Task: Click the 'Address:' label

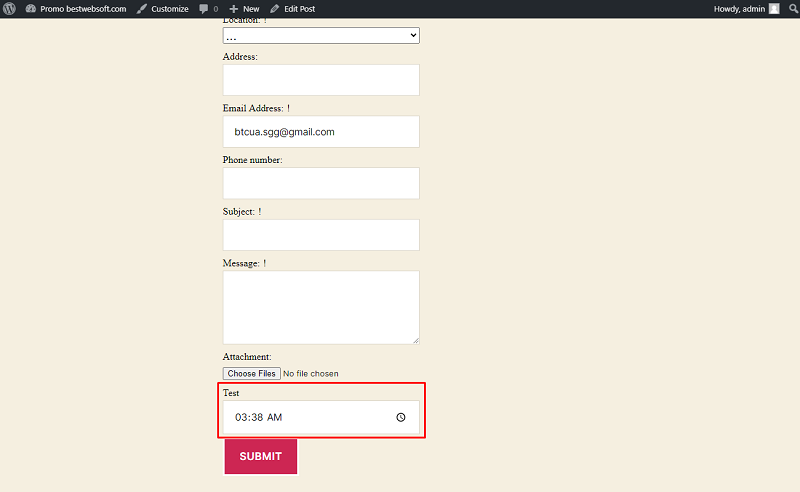Action: click(x=240, y=57)
